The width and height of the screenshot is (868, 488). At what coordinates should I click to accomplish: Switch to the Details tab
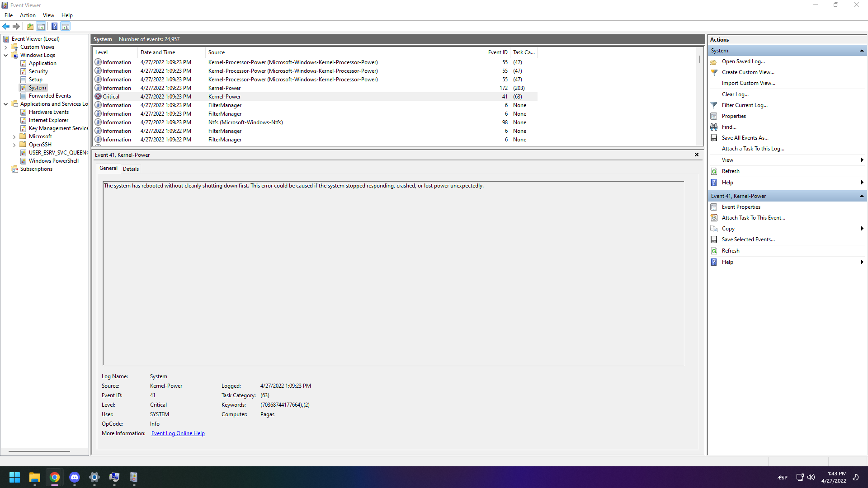point(131,169)
